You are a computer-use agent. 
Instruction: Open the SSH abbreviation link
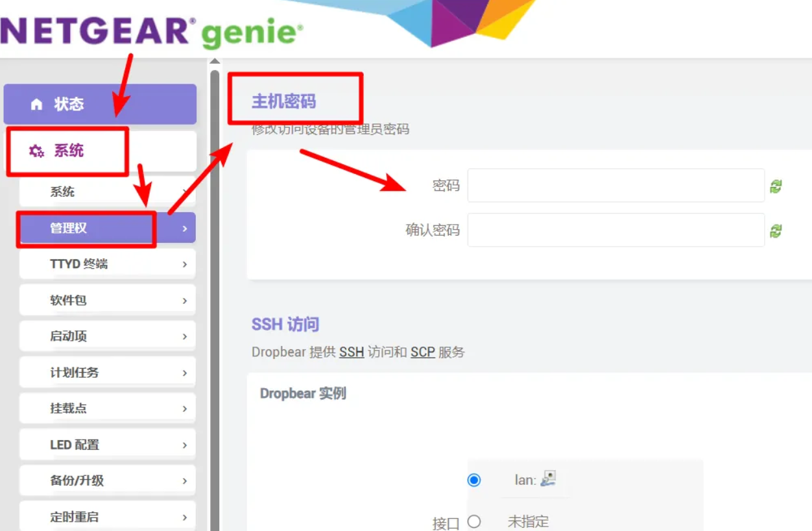click(x=352, y=352)
